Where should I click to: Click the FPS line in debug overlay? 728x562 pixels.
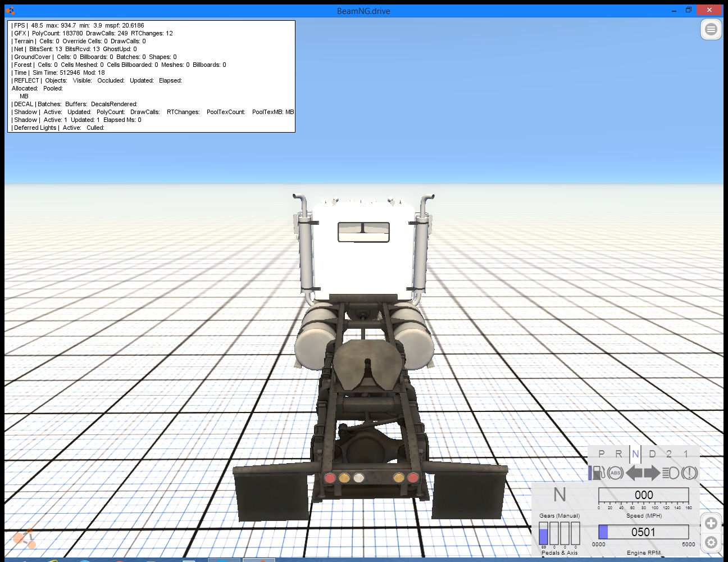(78, 25)
